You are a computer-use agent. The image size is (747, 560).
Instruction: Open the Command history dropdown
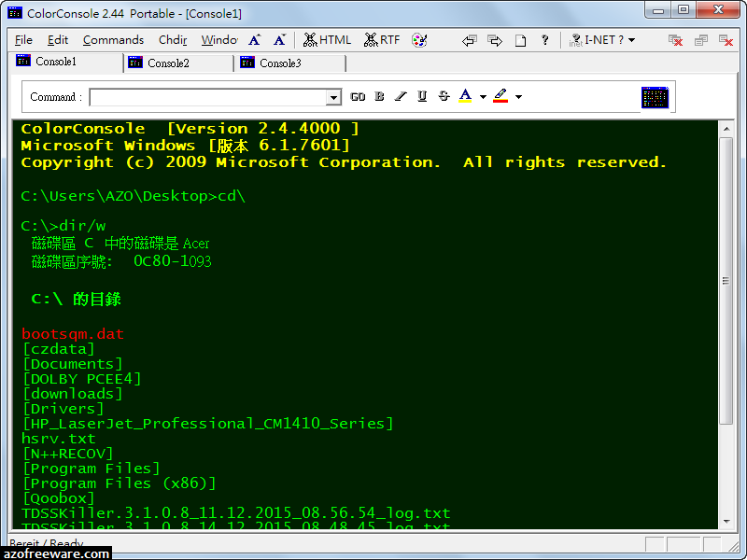[x=333, y=98]
